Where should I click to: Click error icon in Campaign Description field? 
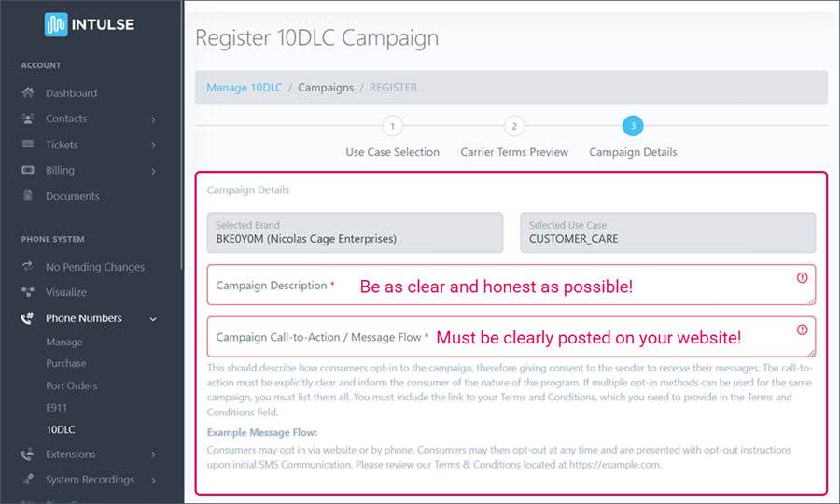tap(803, 278)
